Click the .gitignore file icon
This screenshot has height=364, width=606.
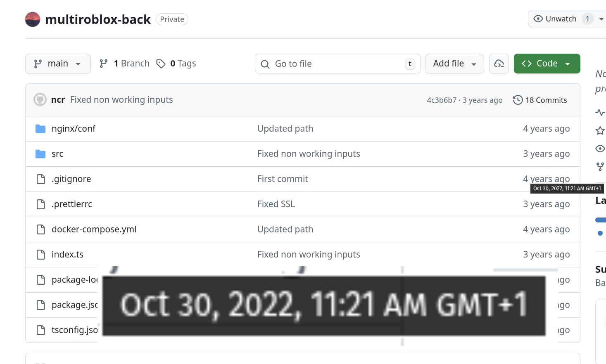(40, 179)
